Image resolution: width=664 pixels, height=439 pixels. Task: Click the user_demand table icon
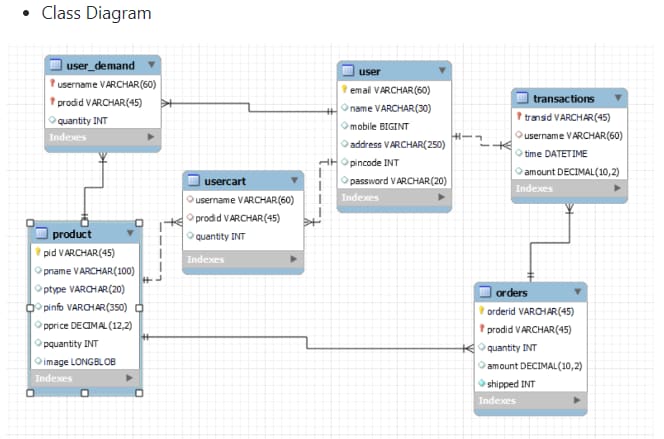coord(56,65)
